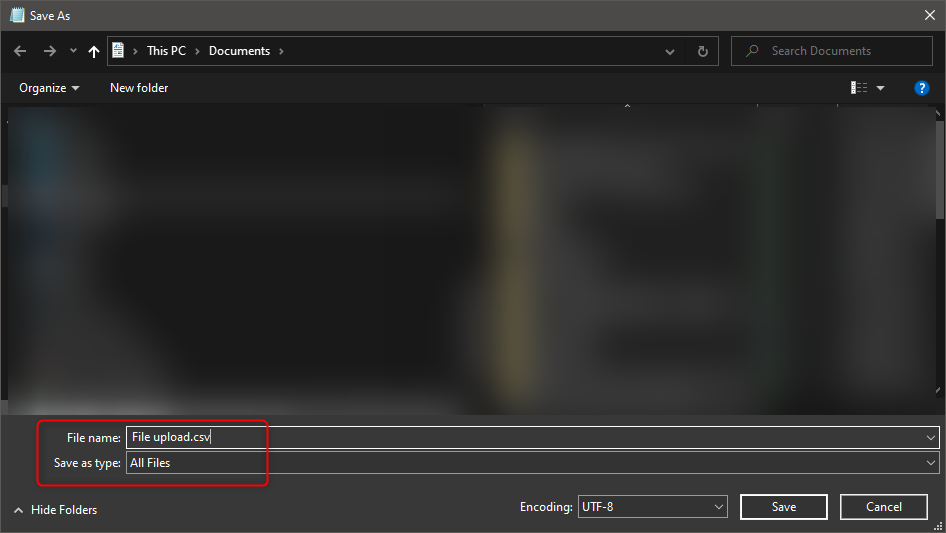This screenshot has width=946, height=533.
Task: Click the forward navigation arrow
Action: [x=49, y=51]
